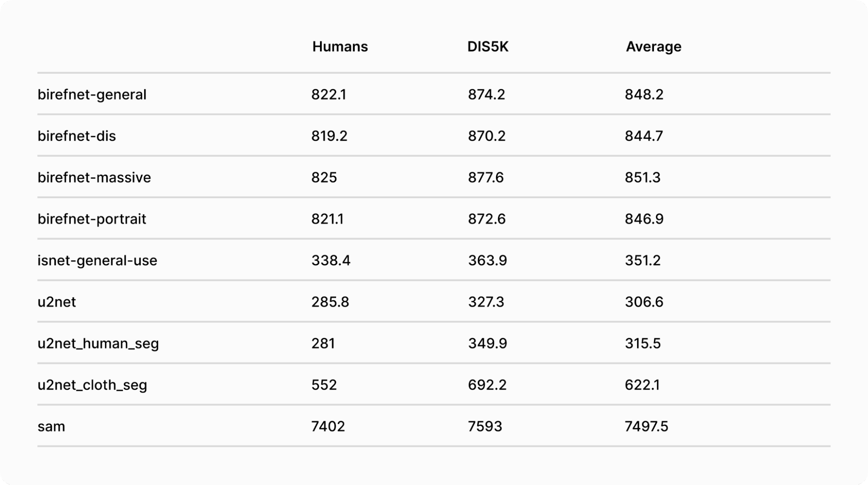Viewport: 868px width, 485px height.
Task: Click the 822.1 Humans value
Action: click(x=328, y=95)
